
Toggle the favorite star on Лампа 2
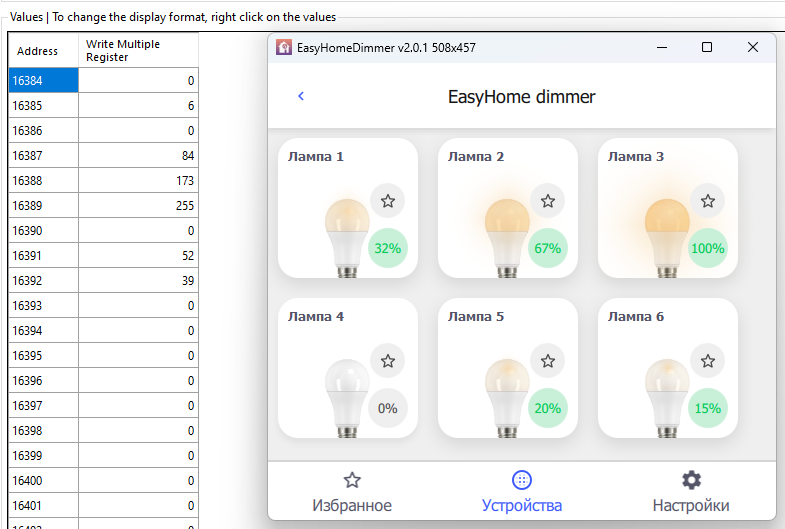pyautogui.click(x=548, y=201)
